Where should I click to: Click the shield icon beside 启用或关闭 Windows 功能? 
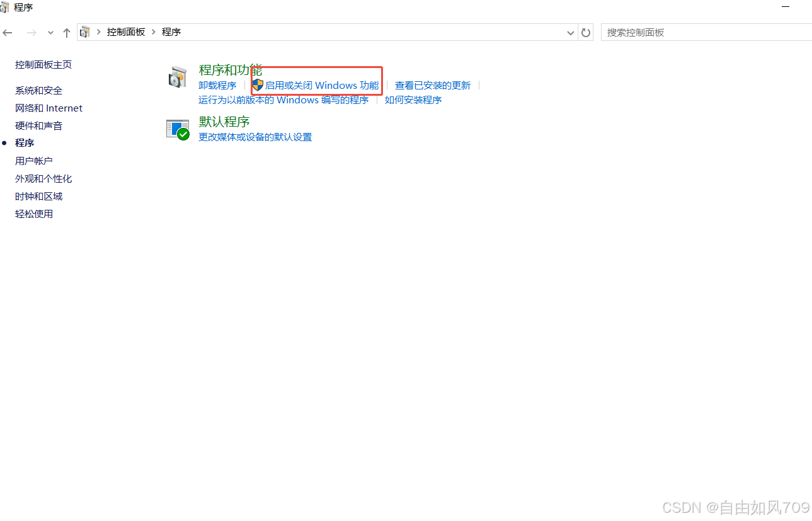258,85
